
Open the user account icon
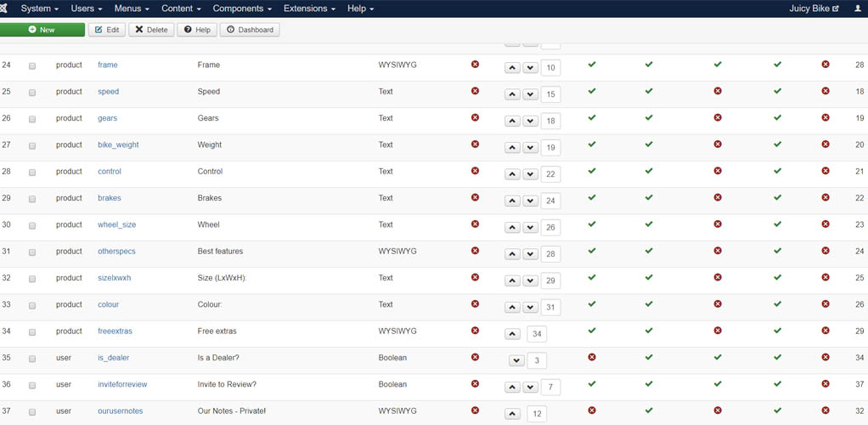[858, 8]
